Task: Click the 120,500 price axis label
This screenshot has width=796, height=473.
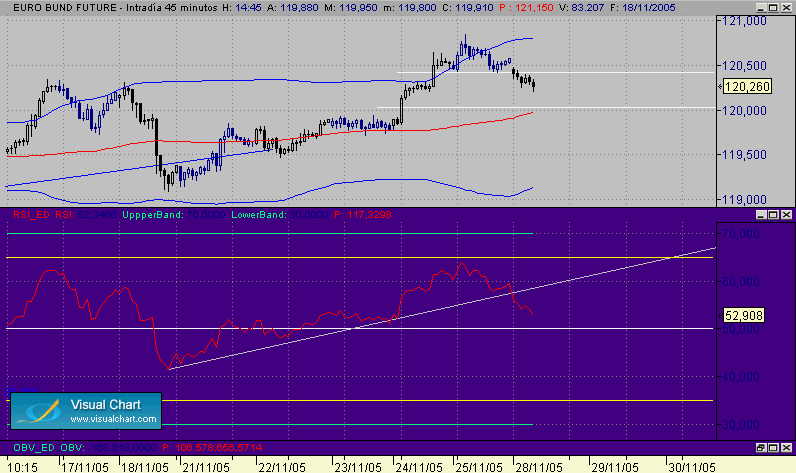Action: pos(744,65)
